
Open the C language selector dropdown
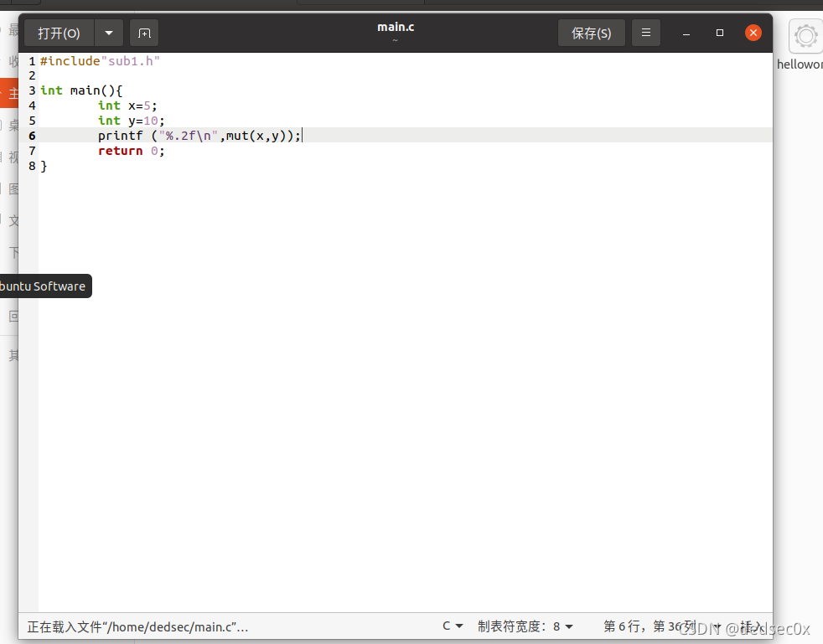[x=453, y=626]
